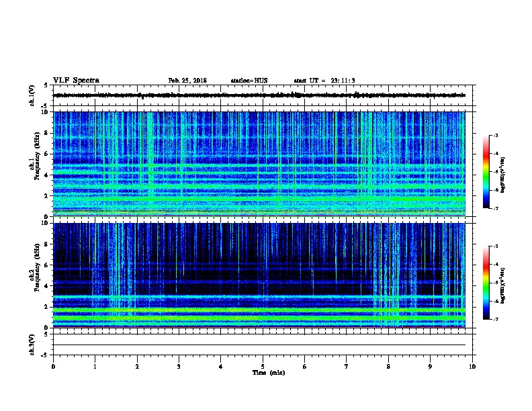Image resolution: width=532 pixels, height=411 pixels.
Task: Select the "Time (min)" axis label
Action: coord(269,373)
